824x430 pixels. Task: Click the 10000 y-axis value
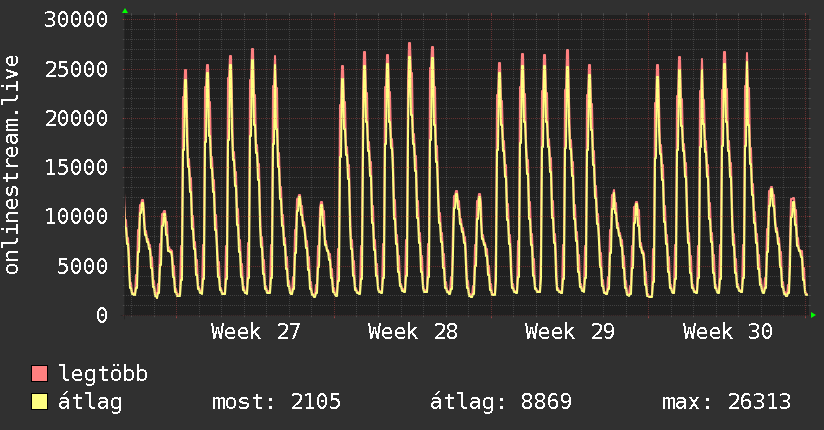(76, 217)
